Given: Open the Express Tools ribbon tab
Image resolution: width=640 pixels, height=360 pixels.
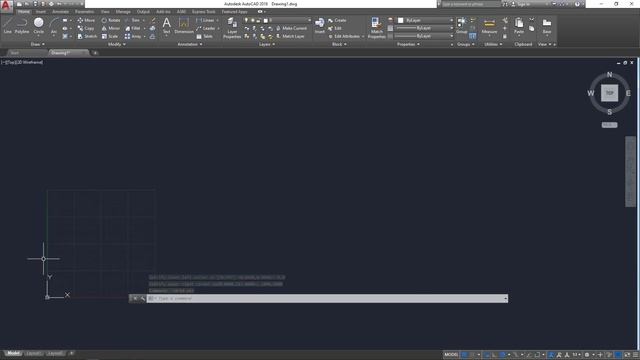Looking at the screenshot, I should pyautogui.click(x=203, y=11).
